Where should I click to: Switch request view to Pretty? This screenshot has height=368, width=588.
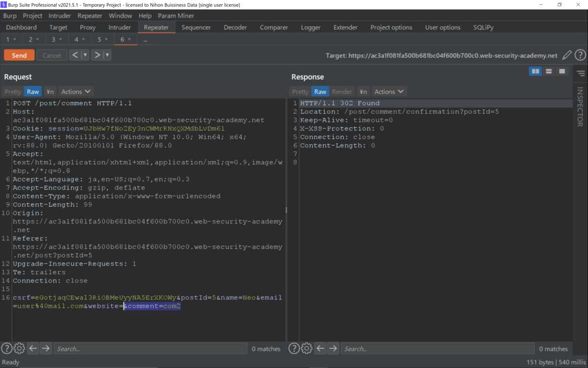13,92
